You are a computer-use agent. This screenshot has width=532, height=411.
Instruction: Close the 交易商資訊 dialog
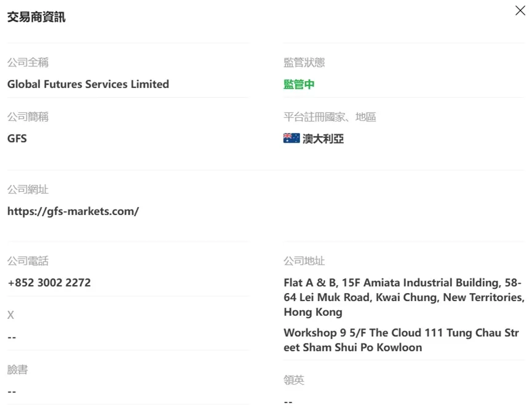520,10
